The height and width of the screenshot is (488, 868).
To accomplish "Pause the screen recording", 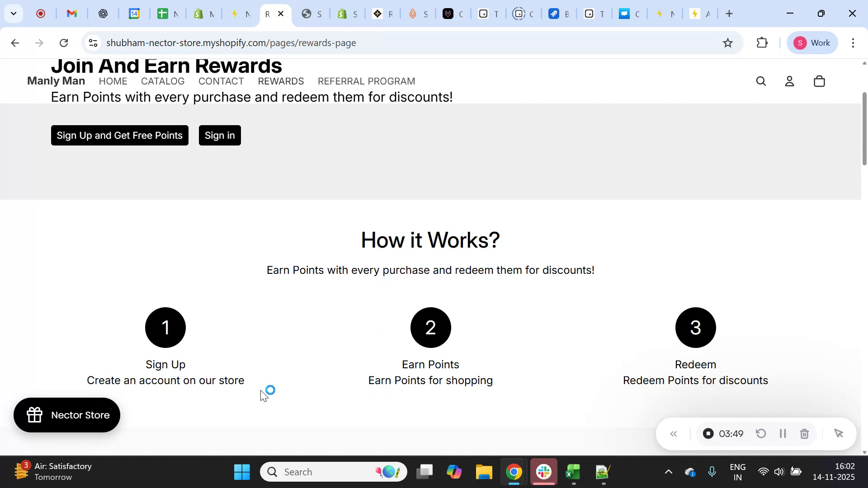I will pyautogui.click(x=783, y=433).
